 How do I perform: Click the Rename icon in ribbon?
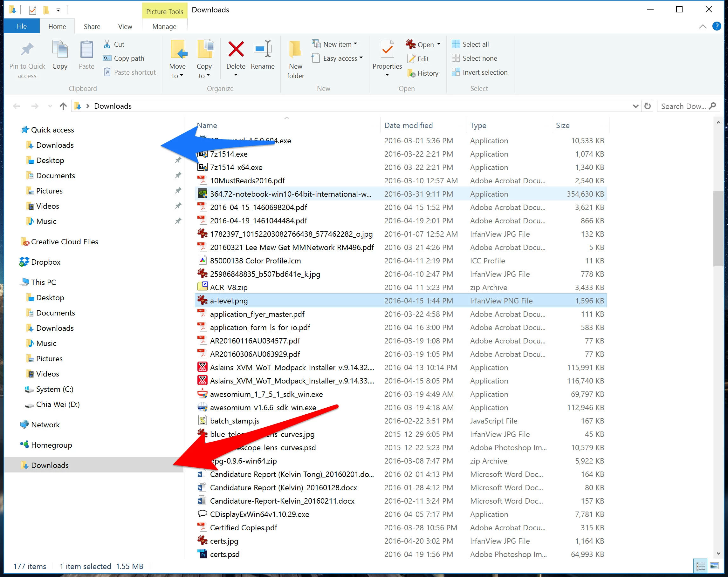point(262,50)
